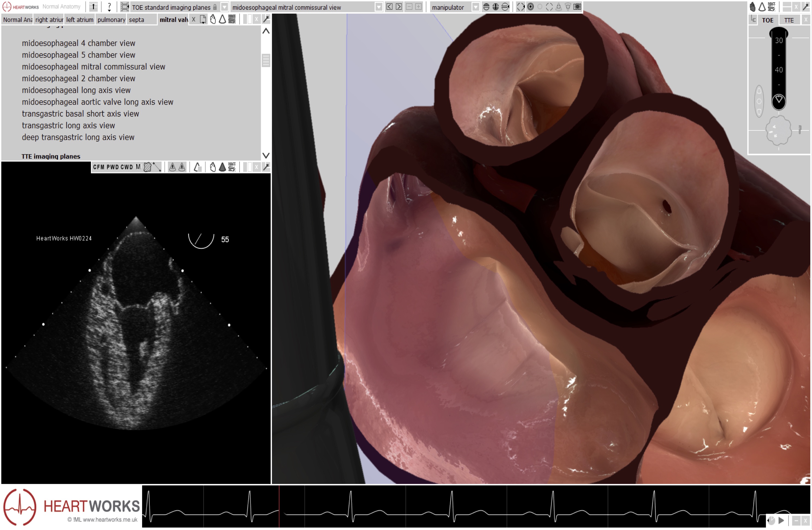Click the sector outline icon in ultrasound toolbar
This screenshot has width=812, height=530.
click(x=198, y=167)
